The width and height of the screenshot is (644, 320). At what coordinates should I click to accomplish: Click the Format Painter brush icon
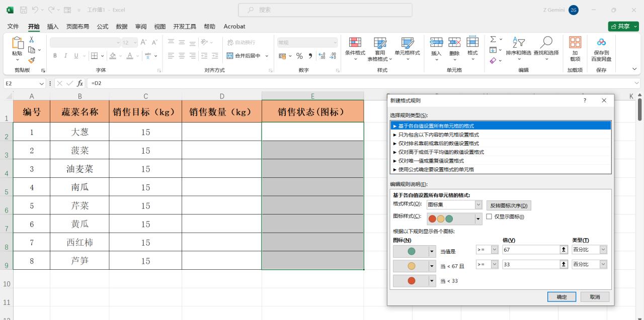click(31, 60)
